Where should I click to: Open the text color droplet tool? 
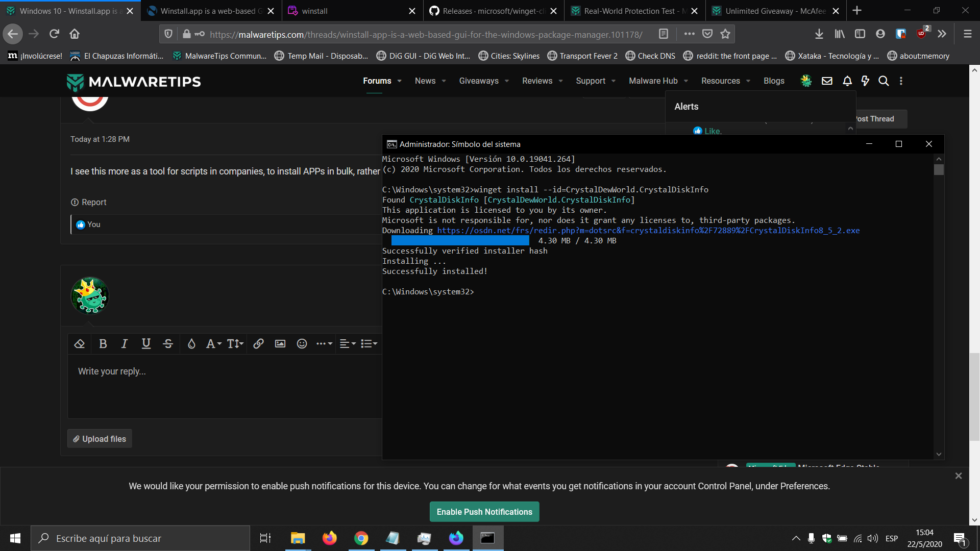(191, 344)
